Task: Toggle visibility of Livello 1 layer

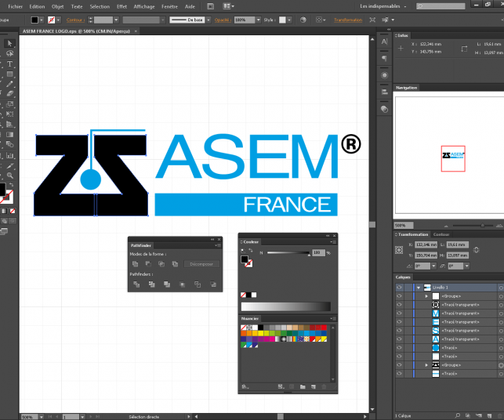Action: pyautogui.click(x=399, y=288)
